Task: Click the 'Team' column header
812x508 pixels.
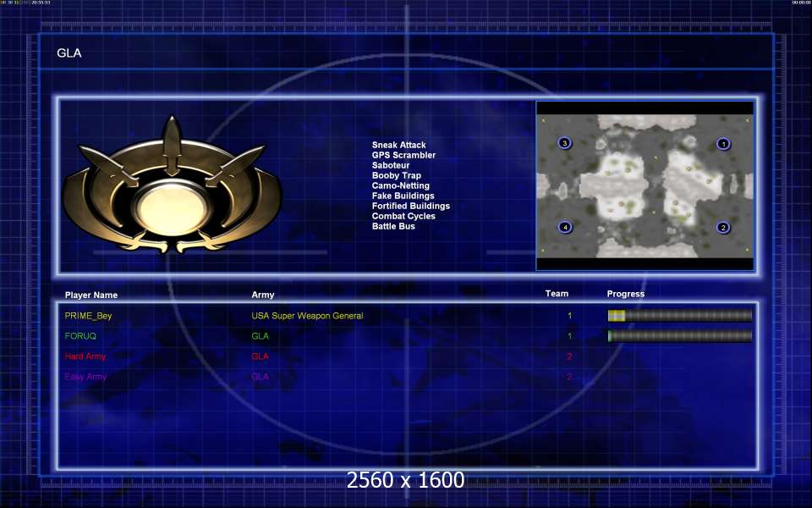Action: click(x=557, y=294)
